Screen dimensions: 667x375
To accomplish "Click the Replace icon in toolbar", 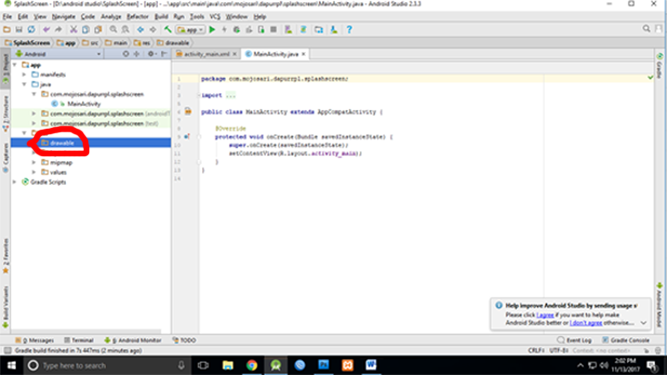I will (x=125, y=29).
